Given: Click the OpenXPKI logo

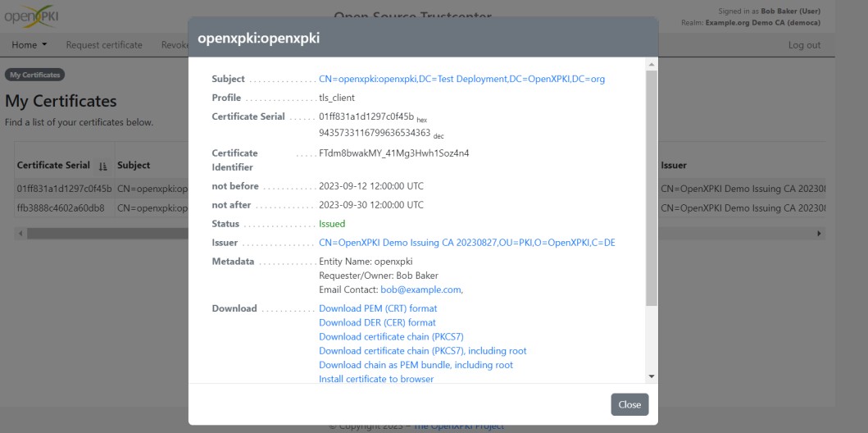Looking at the screenshot, I should [x=31, y=16].
